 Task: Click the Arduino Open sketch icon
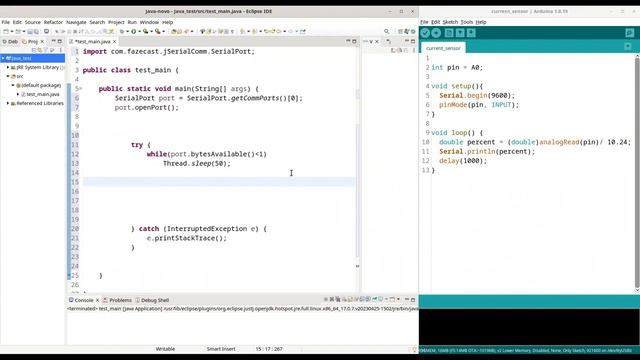(460, 33)
